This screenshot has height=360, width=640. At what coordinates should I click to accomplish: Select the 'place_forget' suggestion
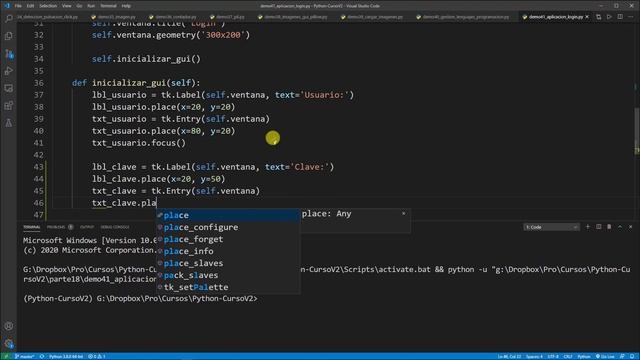[x=228, y=239]
